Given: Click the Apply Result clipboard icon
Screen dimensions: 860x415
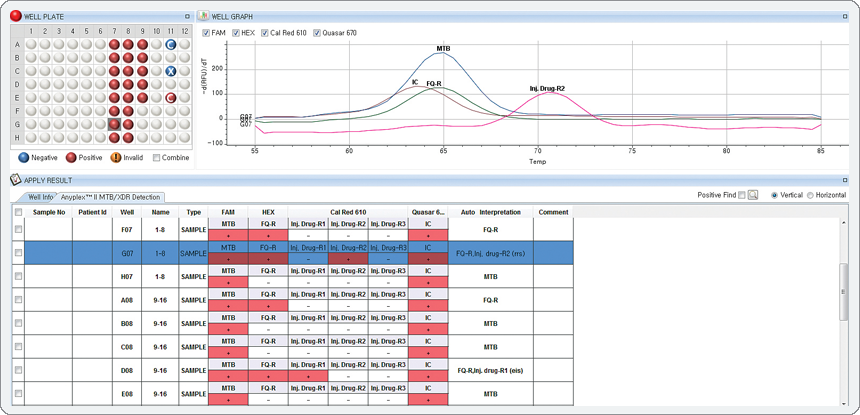Looking at the screenshot, I should 15,180.
